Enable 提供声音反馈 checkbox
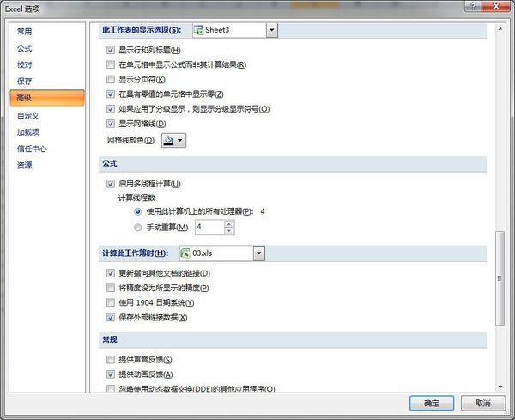Viewport: 515px width, 420px height. pos(111,360)
